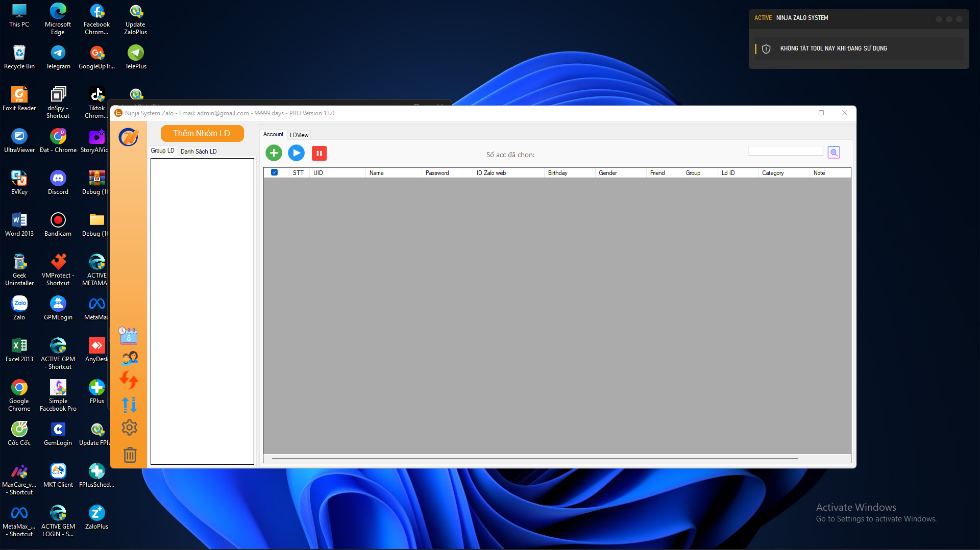The height and width of the screenshot is (550, 980).
Task: Click the blue up-down sort arrows icon
Action: [129, 405]
